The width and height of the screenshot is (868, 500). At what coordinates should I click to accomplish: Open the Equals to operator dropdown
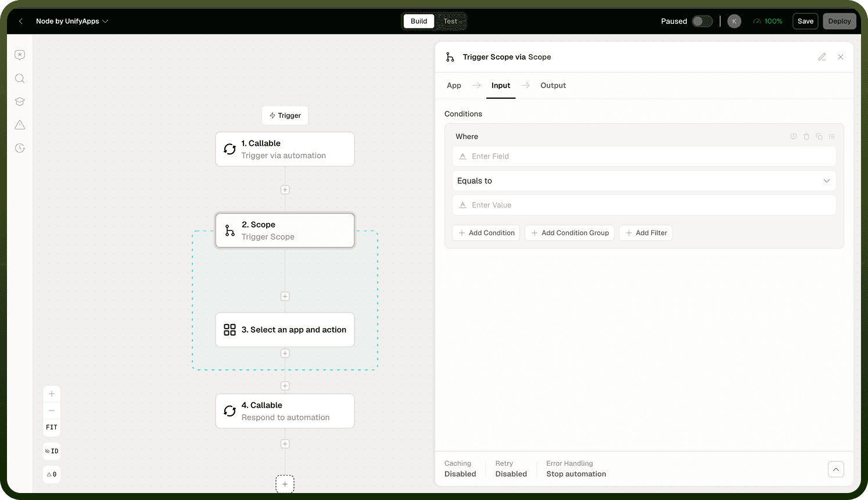pyautogui.click(x=644, y=181)
